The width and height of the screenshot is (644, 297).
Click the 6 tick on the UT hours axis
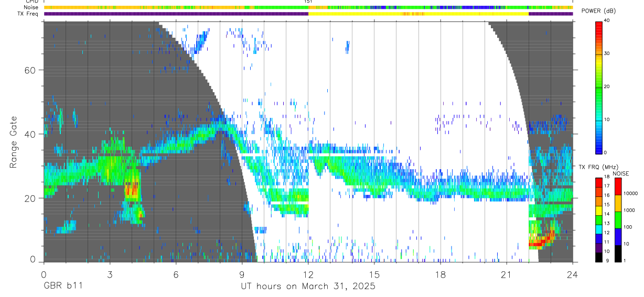[176, 274]
